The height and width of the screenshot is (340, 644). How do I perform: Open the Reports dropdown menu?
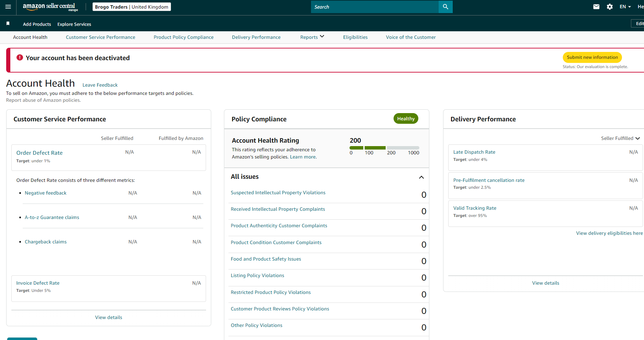312,37
